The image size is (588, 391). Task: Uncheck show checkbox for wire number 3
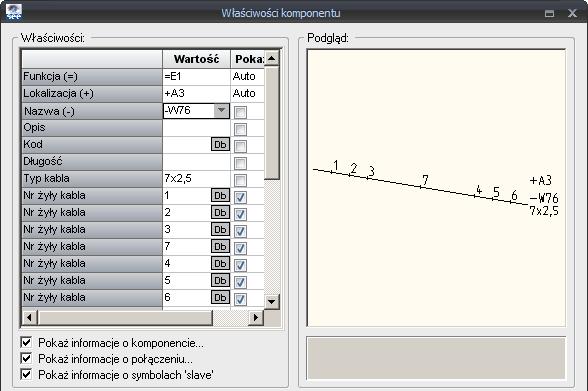tap(240, 231)
